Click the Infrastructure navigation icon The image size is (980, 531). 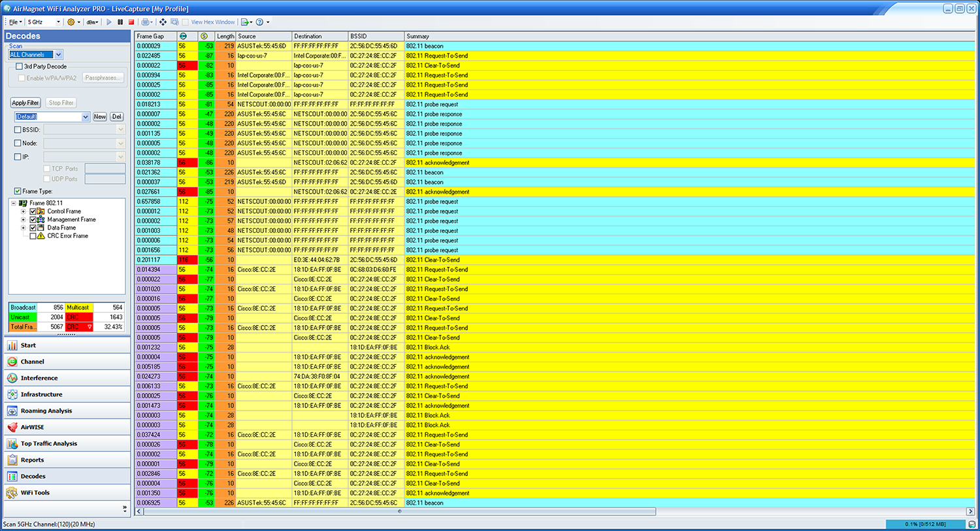pos(12,394)
